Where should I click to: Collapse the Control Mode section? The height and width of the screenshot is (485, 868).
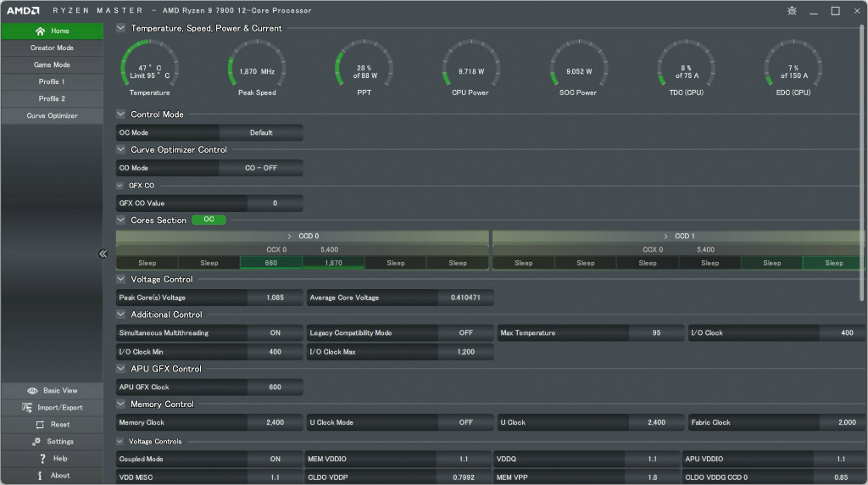tap(120, 114)
